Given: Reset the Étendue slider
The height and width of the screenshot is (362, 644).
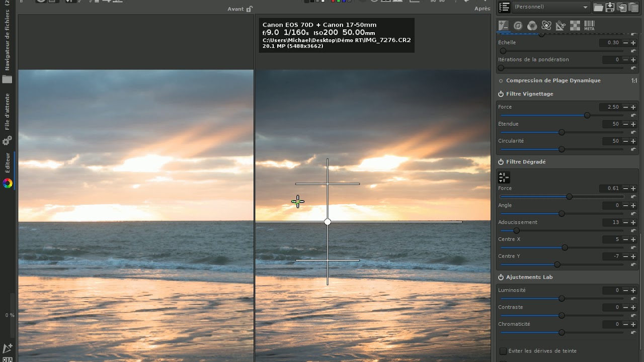Looking at the screenshot, I should click(x=633, y=132).
